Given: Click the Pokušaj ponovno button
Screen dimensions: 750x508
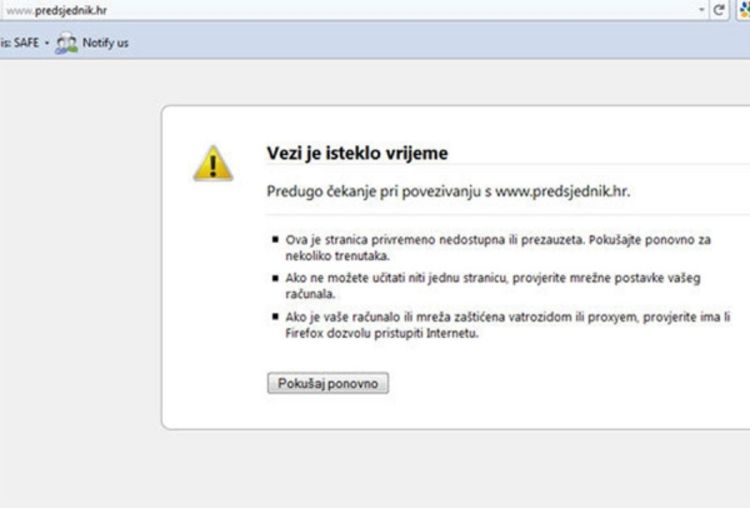Looking at the screenshot, I should (328, 383).
